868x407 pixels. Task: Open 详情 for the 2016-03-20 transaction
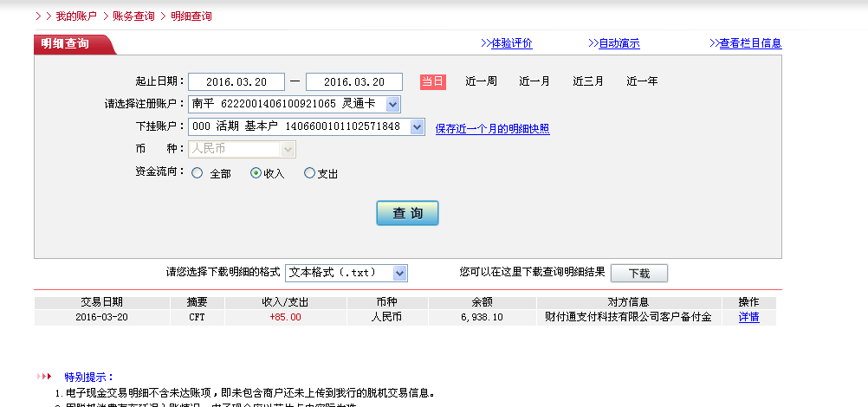click(x=748, y=317)
